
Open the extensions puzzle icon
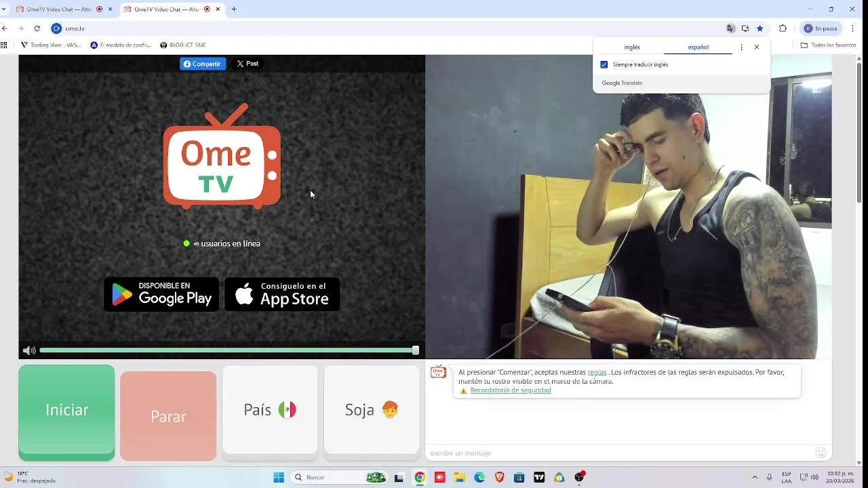pos(783,28)
